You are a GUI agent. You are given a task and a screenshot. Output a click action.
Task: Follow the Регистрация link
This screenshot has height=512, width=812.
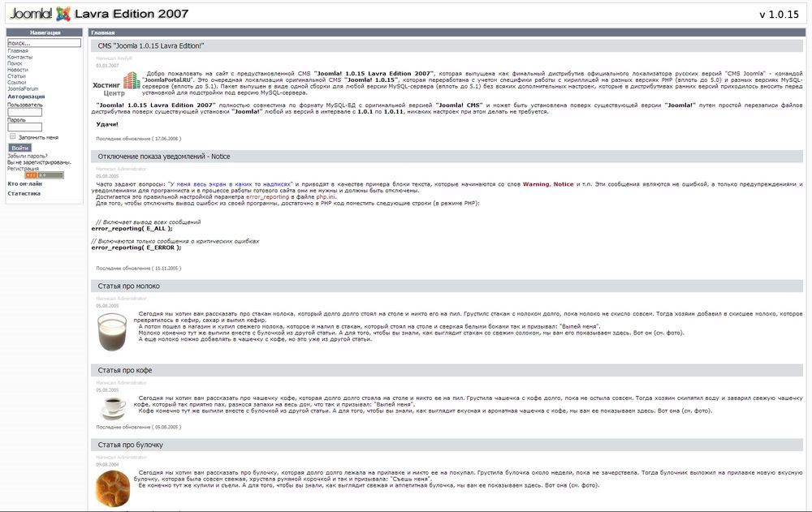(x=23, y=168)
